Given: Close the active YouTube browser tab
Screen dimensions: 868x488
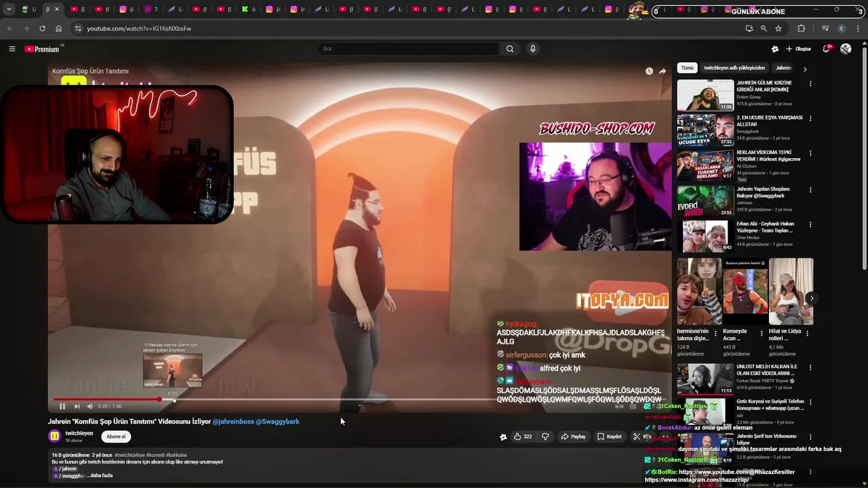Looking at the screenshot, I should 56,9.
